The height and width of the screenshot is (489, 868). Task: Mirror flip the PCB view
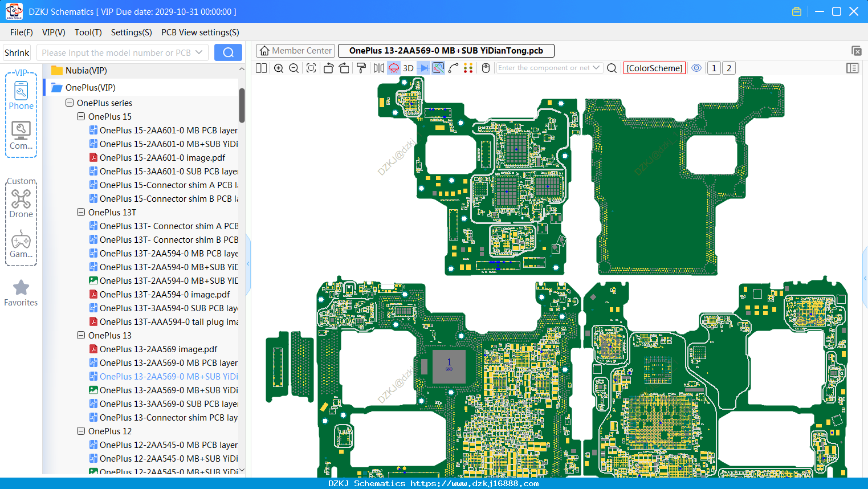pos(379,68)
